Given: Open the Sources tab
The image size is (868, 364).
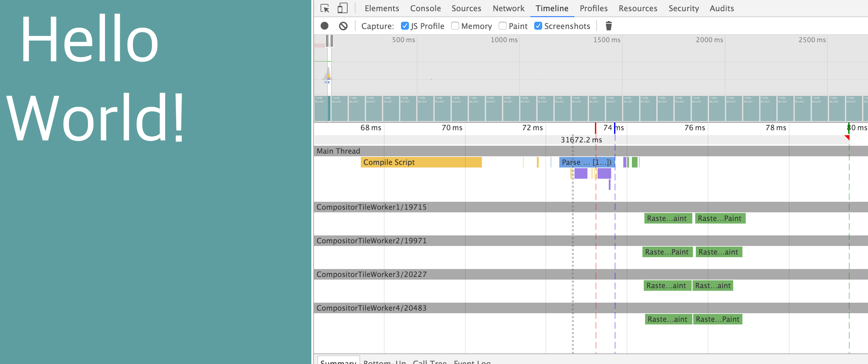Looking at the screenshot, I should point(466,9).
